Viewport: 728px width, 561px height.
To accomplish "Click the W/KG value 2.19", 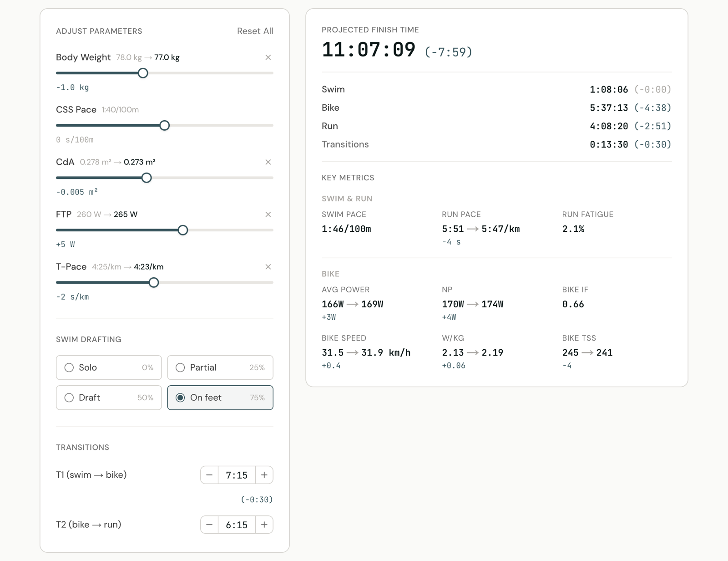I will (x=492, y=352).
